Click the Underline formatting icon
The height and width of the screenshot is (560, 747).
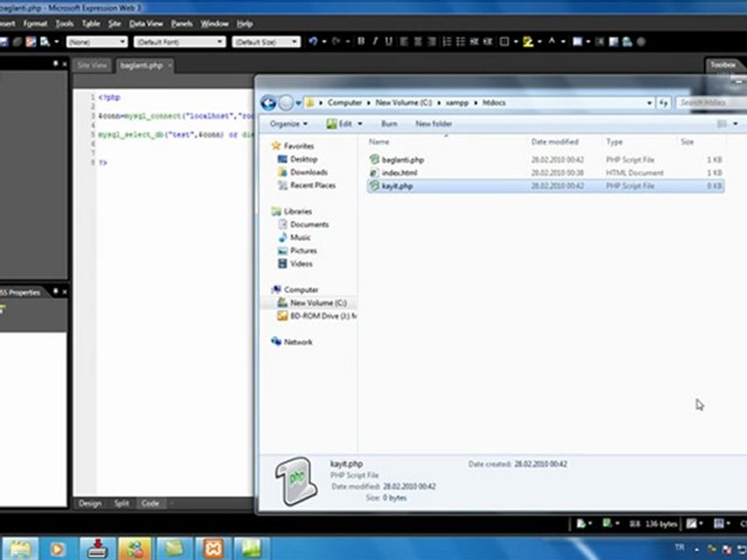389,41
